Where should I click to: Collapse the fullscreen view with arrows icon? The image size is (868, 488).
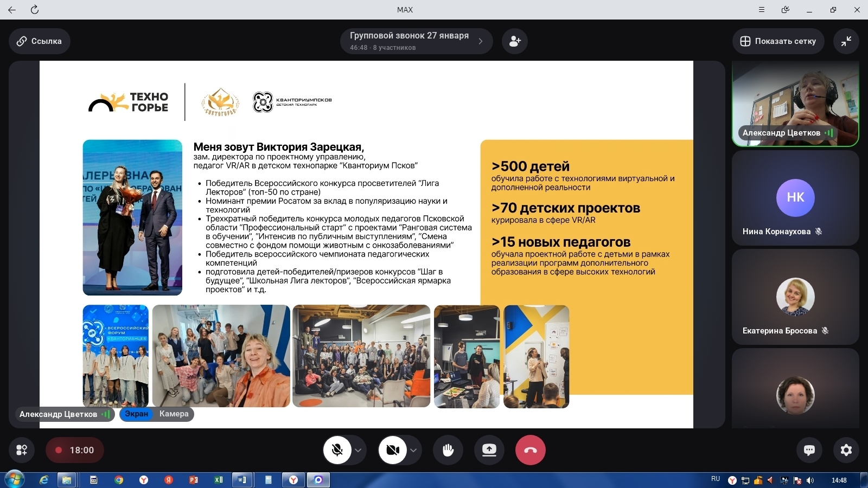846,41
